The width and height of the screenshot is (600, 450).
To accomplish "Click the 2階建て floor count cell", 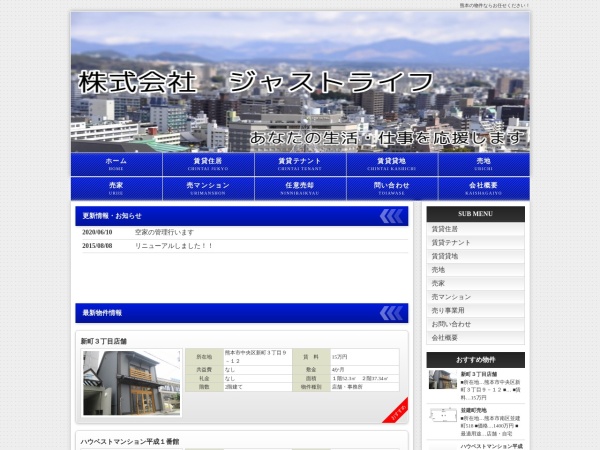I will point(258,387).
